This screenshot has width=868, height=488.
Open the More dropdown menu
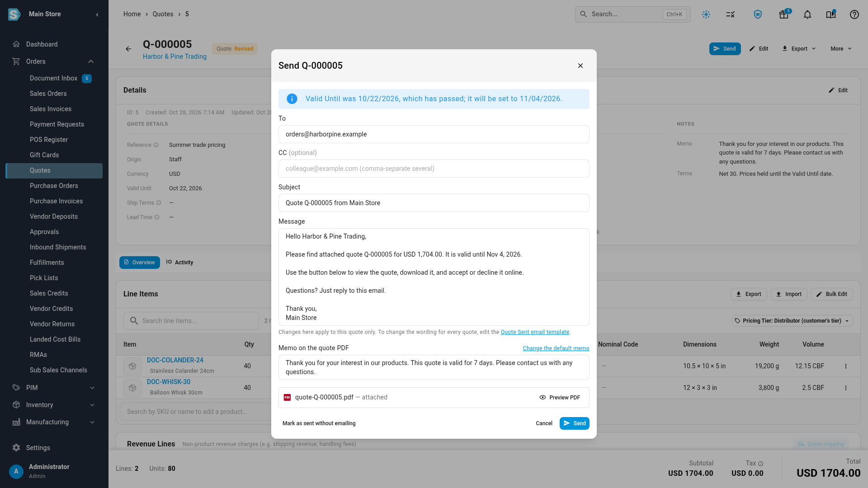(x=841, y=49)
